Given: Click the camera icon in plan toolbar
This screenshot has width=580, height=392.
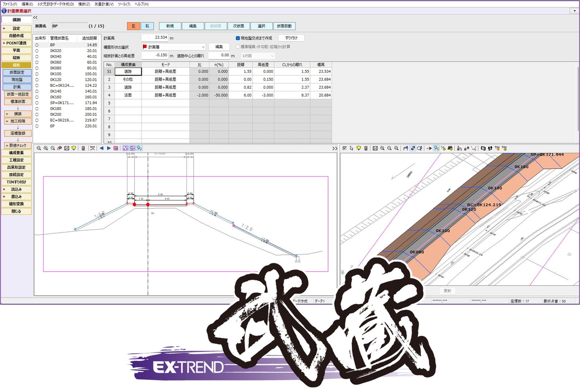Looking at the screenshot, I should (x=483, y=148).
